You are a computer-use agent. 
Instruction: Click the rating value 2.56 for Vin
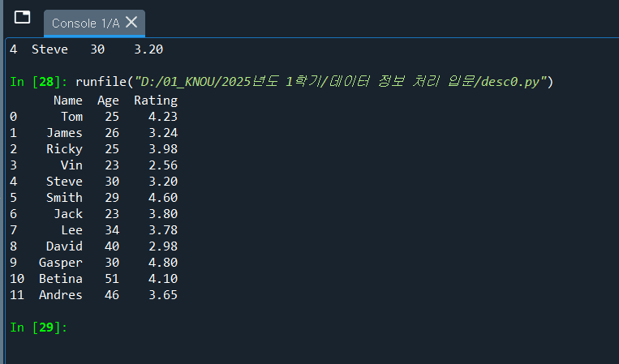click(163, 165)
